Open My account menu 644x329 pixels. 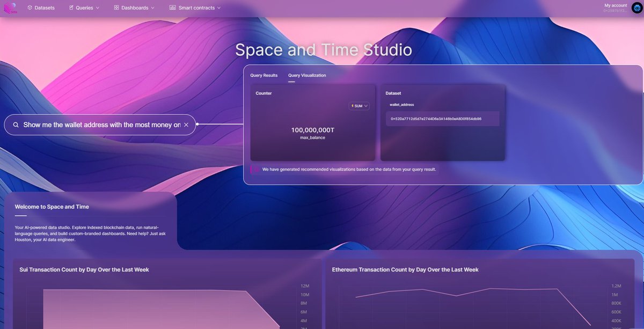point(616,5)
